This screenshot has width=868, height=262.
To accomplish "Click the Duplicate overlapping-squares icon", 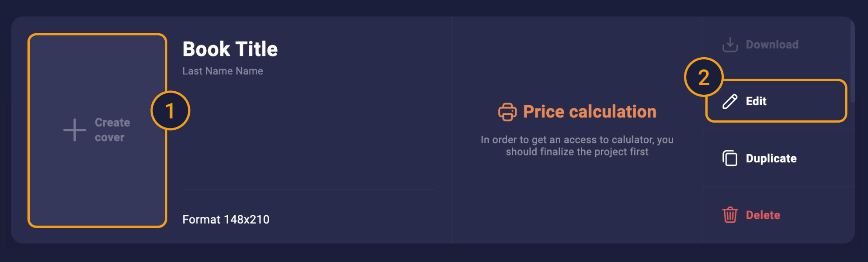I will 730,158.
